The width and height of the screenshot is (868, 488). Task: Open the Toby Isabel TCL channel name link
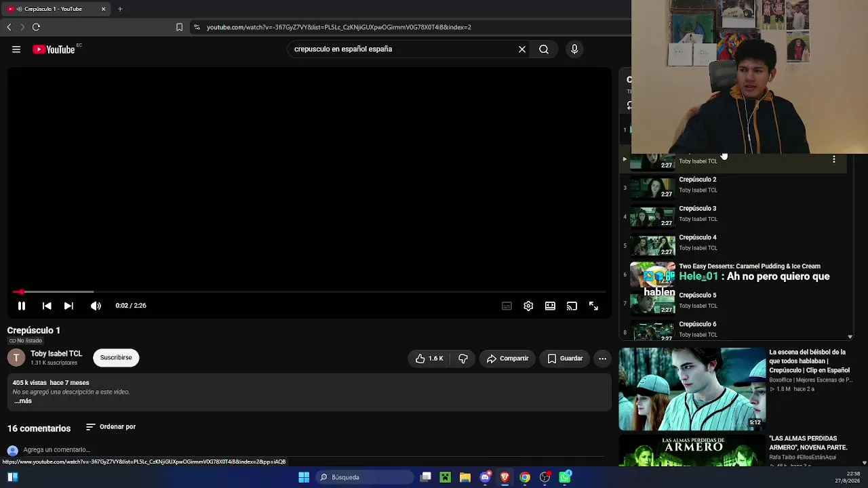point(56,354)
